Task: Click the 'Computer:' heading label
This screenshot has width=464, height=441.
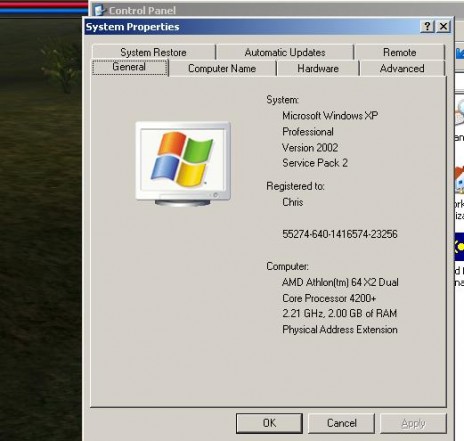Action: 287,266
